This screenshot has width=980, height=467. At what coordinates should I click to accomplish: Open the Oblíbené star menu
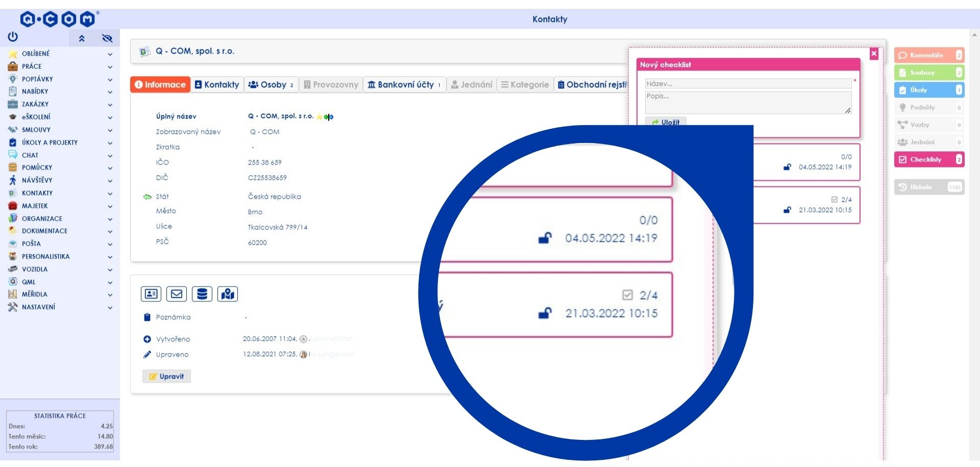[13, 54]
